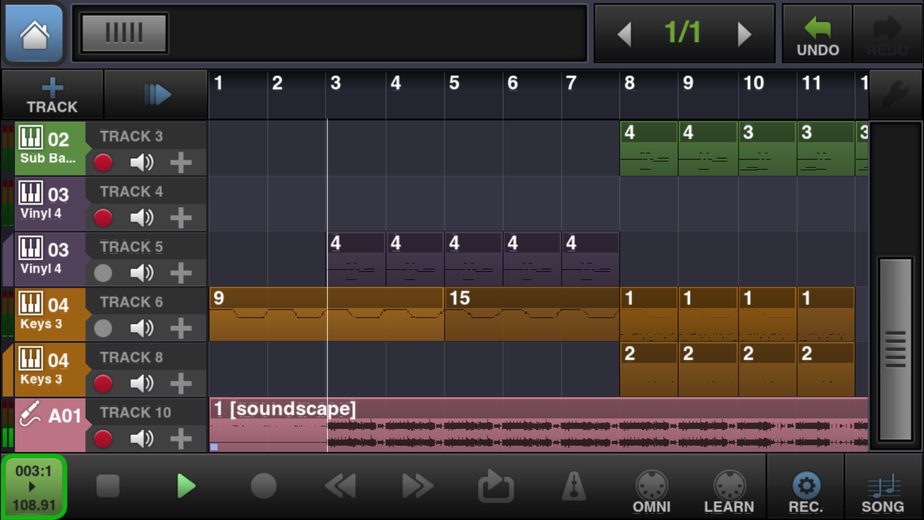Viewport: 924px width, 520px height.
Task: Arm record on TRACK 3
Action: coord(103,162)
